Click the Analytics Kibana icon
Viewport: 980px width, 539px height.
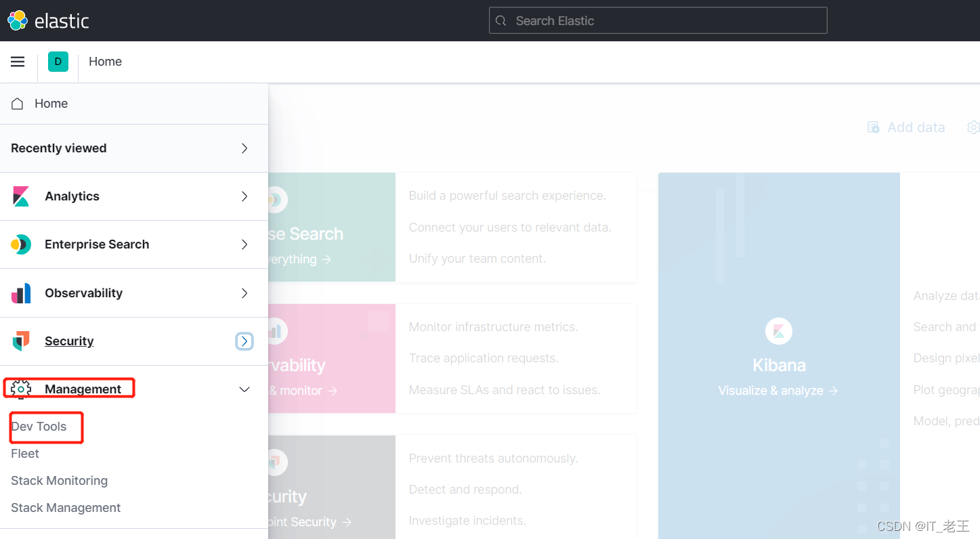(21, 196)
